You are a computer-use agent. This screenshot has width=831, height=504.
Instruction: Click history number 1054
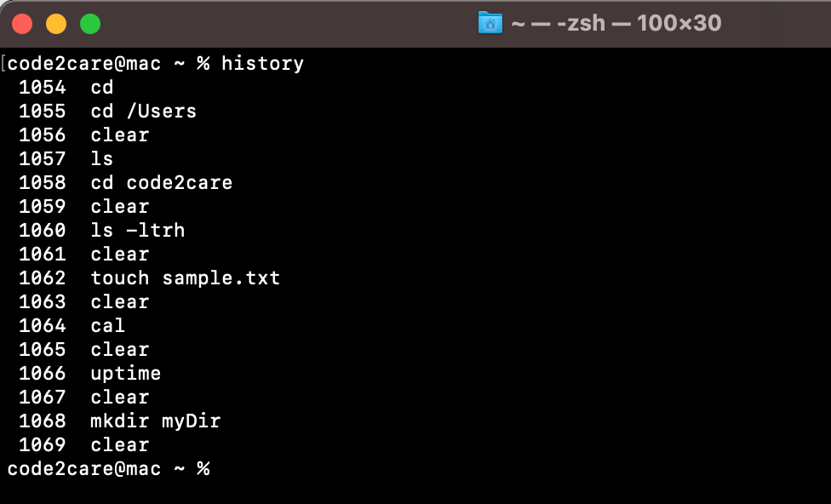pos(43,87)
